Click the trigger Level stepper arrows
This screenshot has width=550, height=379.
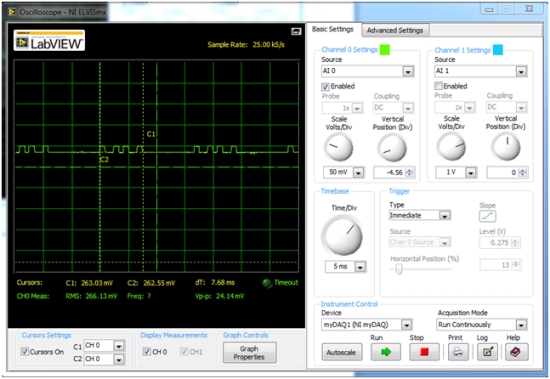coord(516,242)
